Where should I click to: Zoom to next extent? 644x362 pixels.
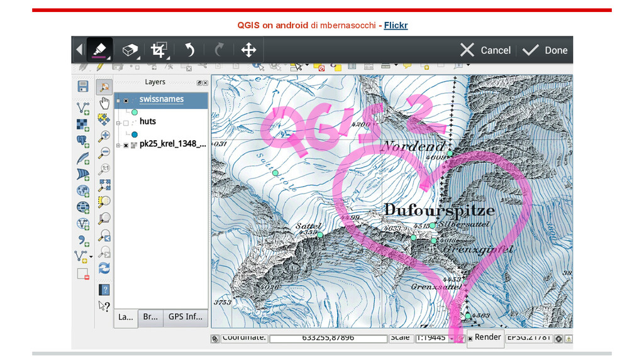point(104,251)
